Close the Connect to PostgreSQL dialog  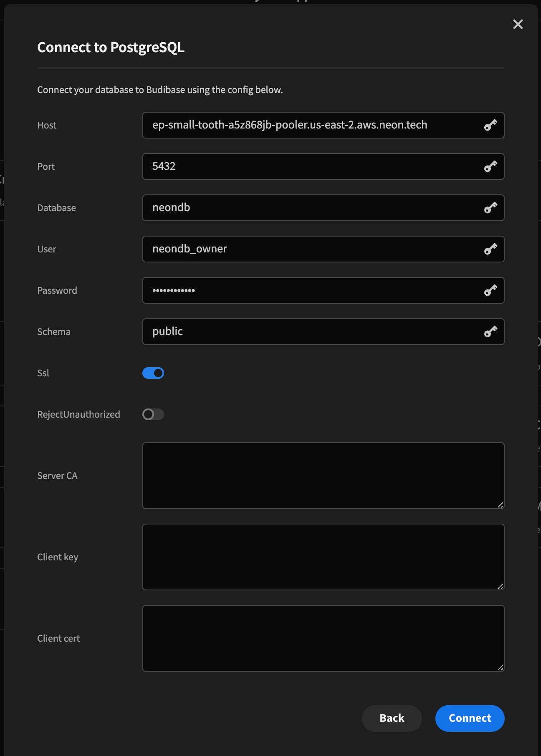(518, 24)
